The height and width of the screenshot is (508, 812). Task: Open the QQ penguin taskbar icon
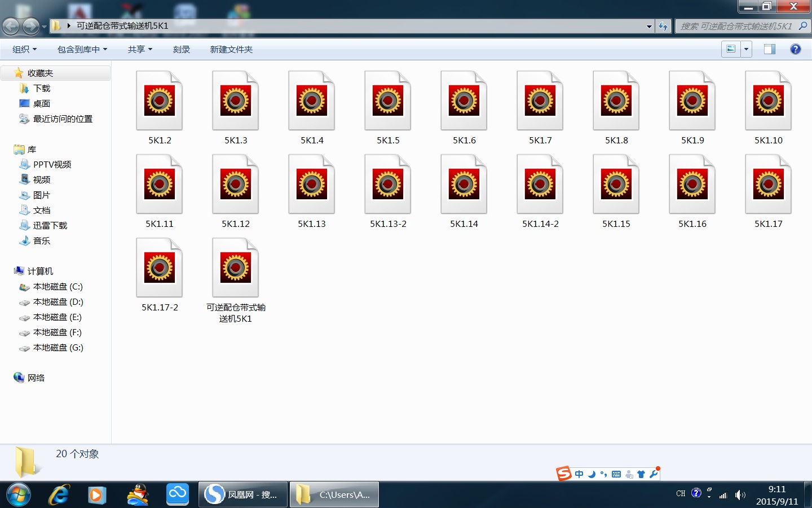click(138, 495)
